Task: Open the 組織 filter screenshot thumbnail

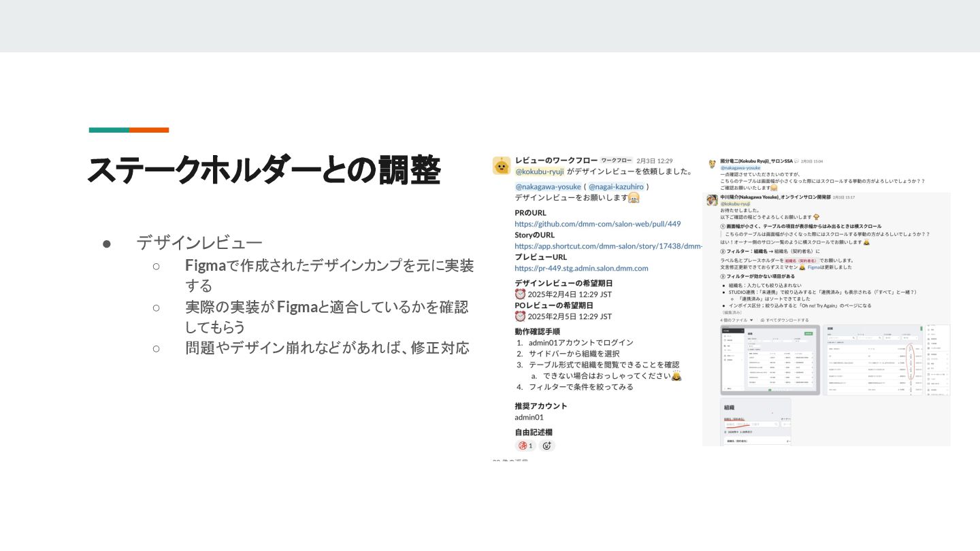Action: [756, 422]
